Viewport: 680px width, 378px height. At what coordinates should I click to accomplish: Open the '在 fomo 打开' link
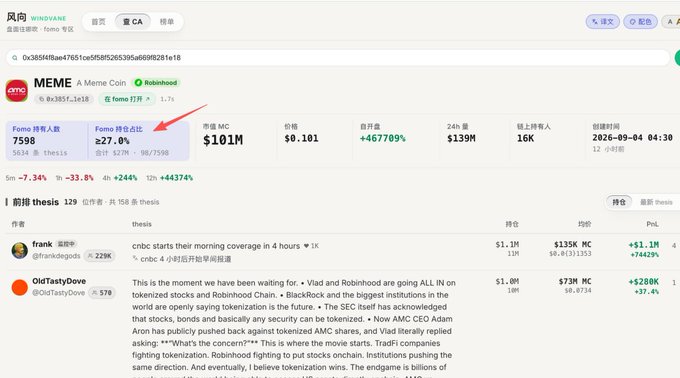point(127,99)
